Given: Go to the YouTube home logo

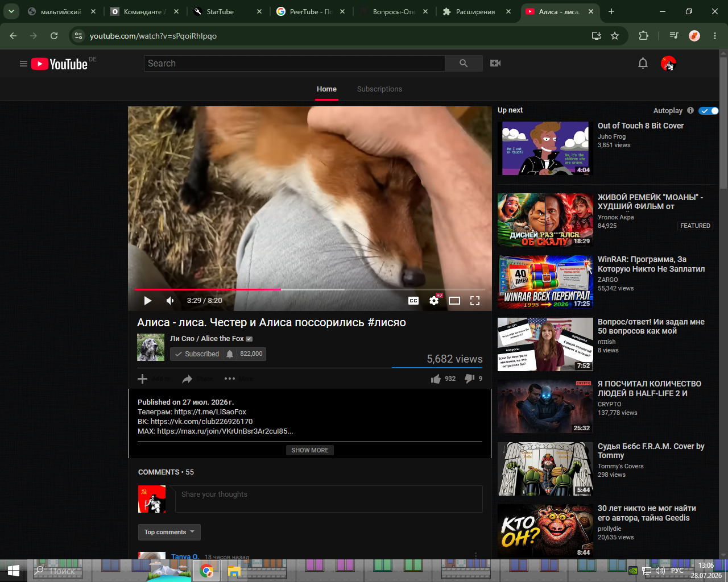Looking at the screenshot, I should [59, 64].
